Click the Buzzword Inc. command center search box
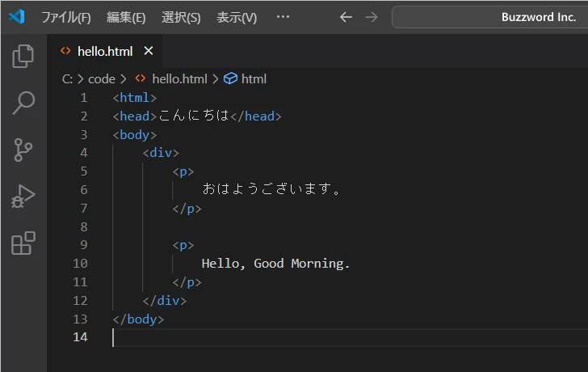Viewport: 588px width, 372px height. click(489, 17)
